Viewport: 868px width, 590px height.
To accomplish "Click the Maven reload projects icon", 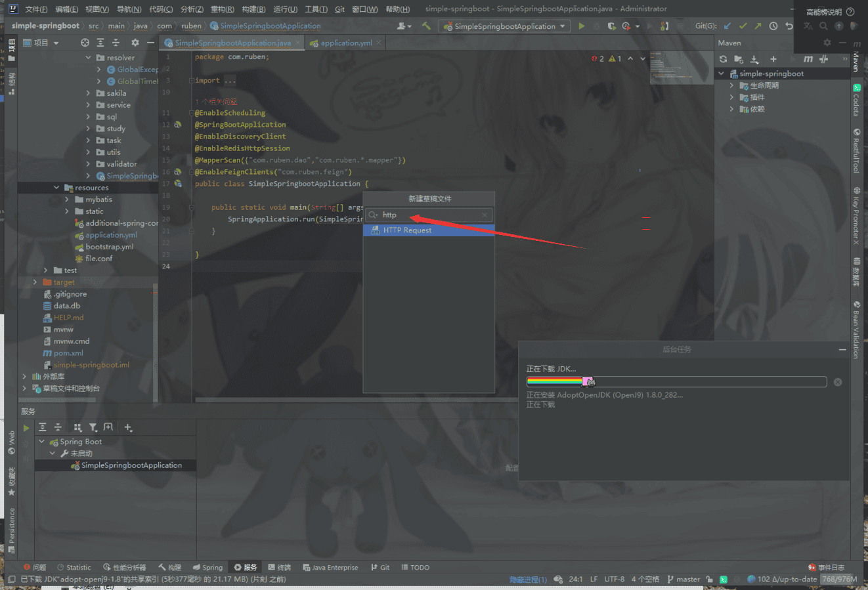I will pos(723,59).
